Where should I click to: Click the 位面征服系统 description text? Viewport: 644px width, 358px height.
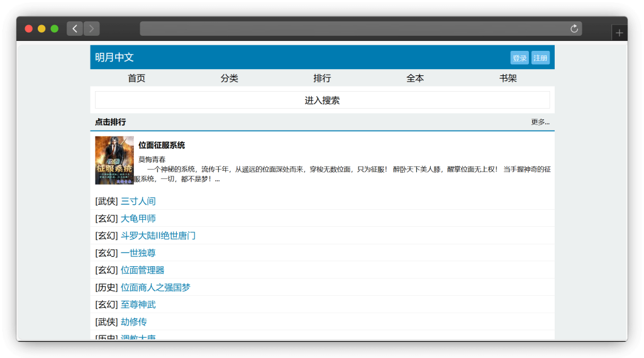(x=343, y=174)
